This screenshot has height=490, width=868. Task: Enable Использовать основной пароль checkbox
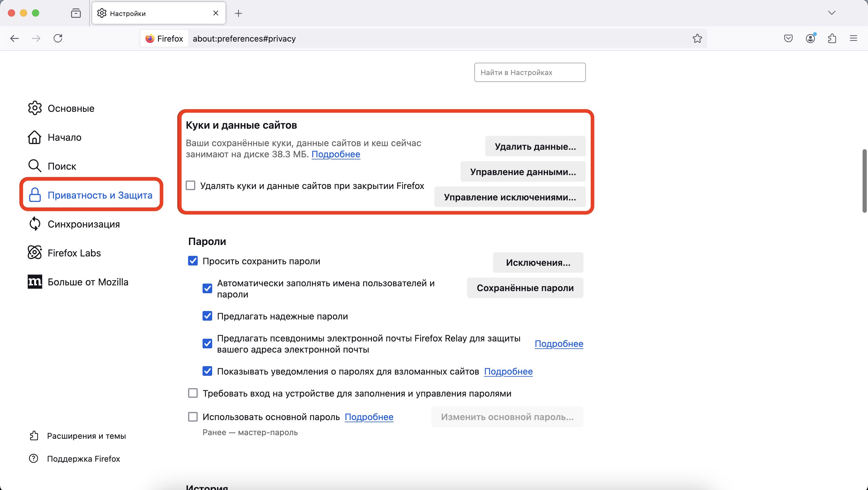pyautogui.click(x=193, y=416)
